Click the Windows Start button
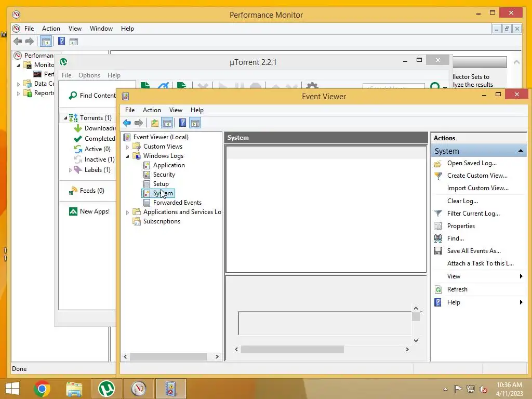This screenshot has height=399, width=532. (12, 389)
